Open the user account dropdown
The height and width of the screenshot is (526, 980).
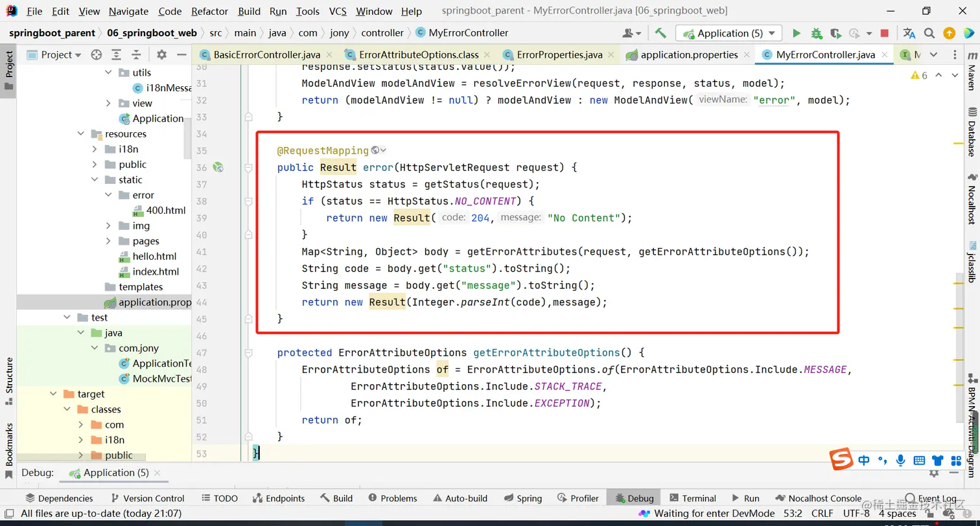(x=631, y=33)
